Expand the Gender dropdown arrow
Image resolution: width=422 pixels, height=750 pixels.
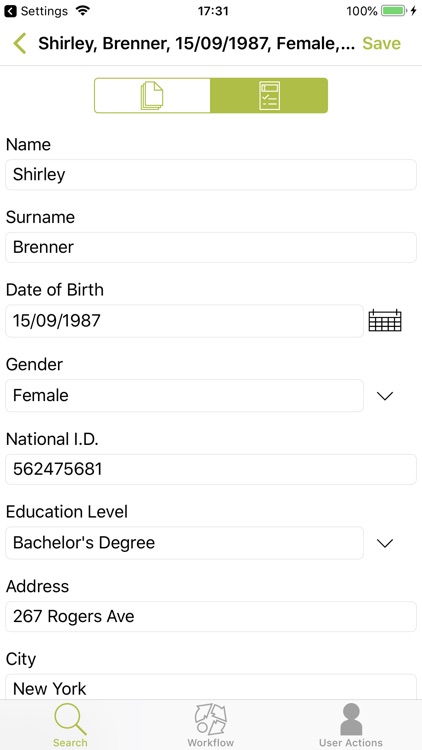385,396
